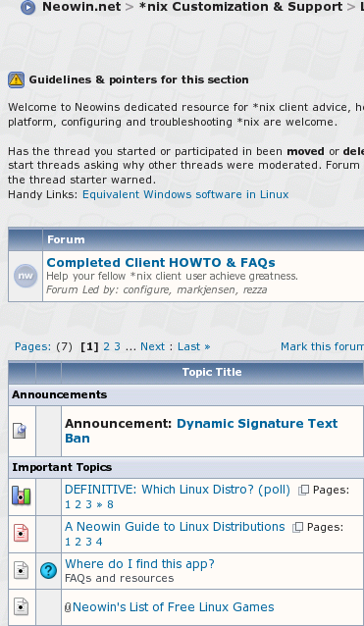Screen dimensions: 364x626
Task: Click 'Help your fellow *nix client user' text
Action: point(127,277)
